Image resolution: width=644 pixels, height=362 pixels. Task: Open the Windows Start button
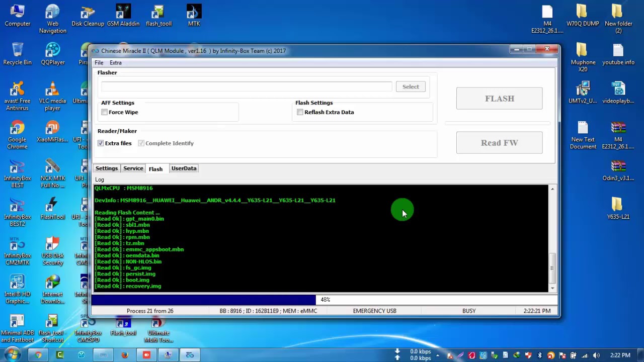pyautogui.click(x=11, y=355)
